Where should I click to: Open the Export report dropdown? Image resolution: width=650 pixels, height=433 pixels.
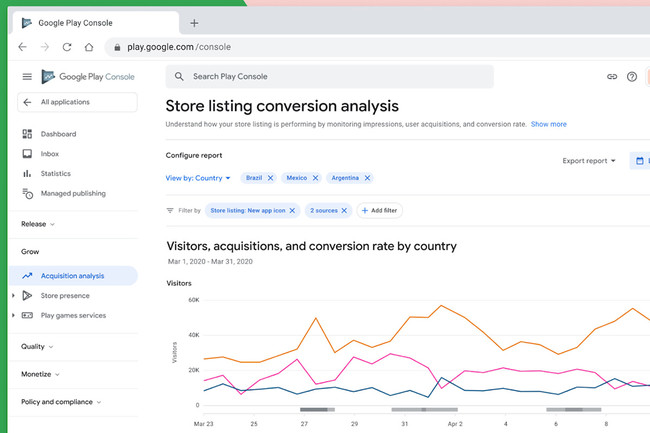[x=589, y=161]
